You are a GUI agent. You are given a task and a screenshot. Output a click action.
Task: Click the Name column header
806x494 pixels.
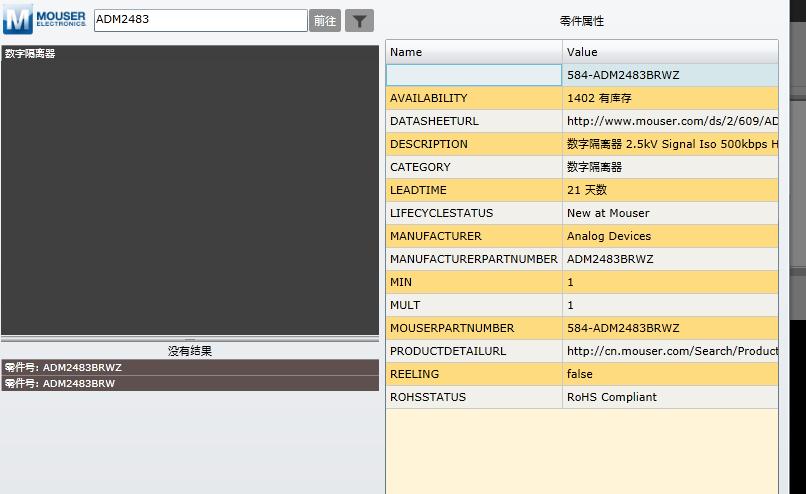[x=474, y=52]
